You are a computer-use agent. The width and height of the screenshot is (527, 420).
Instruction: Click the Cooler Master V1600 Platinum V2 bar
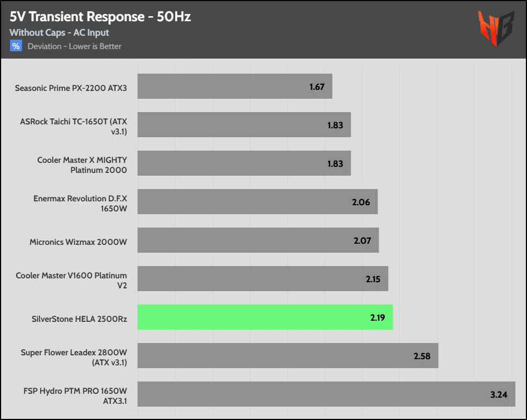tap(263, 279)
